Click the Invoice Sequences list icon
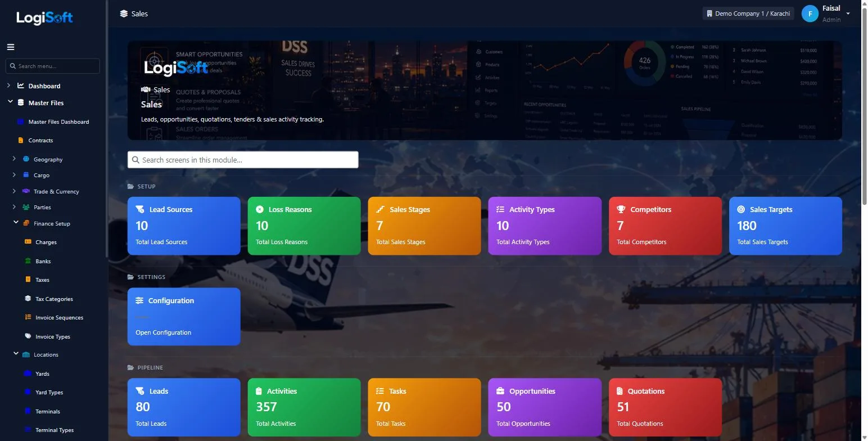This screenshot has height=441, width=868. 28,317
